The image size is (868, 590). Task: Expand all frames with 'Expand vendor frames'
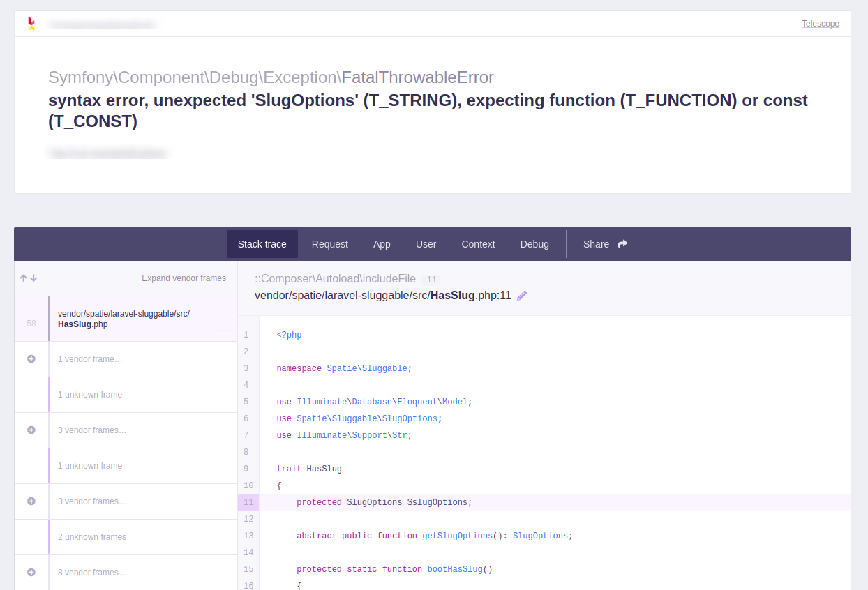pyautogui.click(x=184, y=278)
